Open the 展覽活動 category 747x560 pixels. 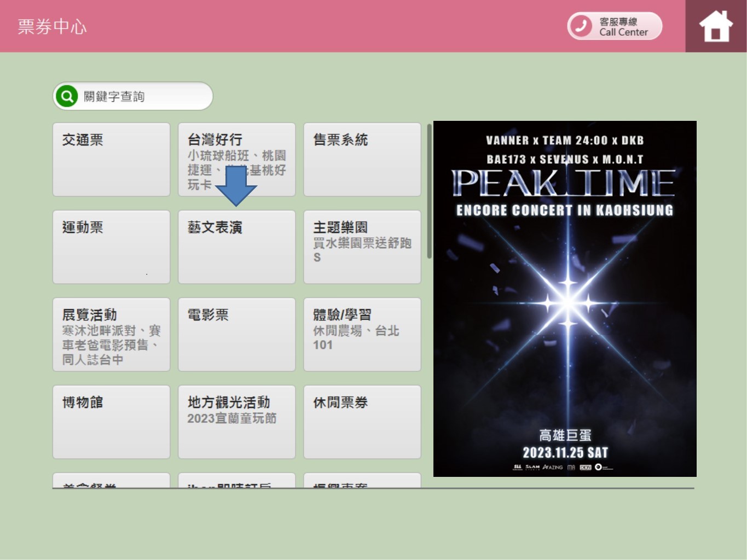point(111,335)
